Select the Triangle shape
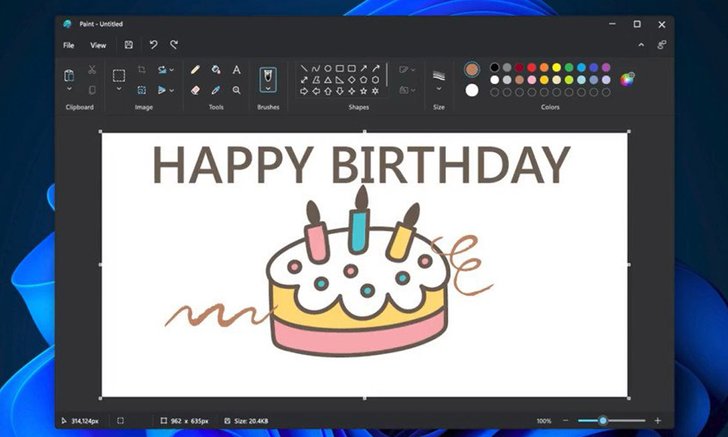 [328, 80]
